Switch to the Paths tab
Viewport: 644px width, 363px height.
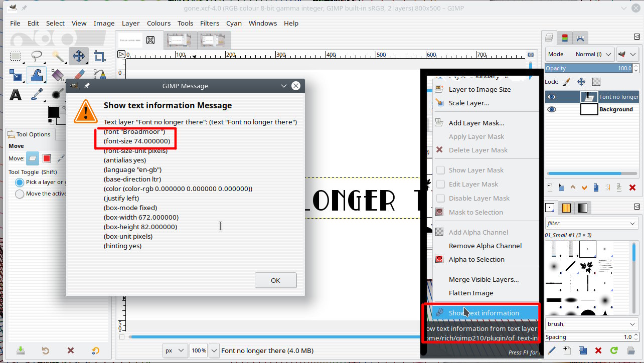click(580, 38)
